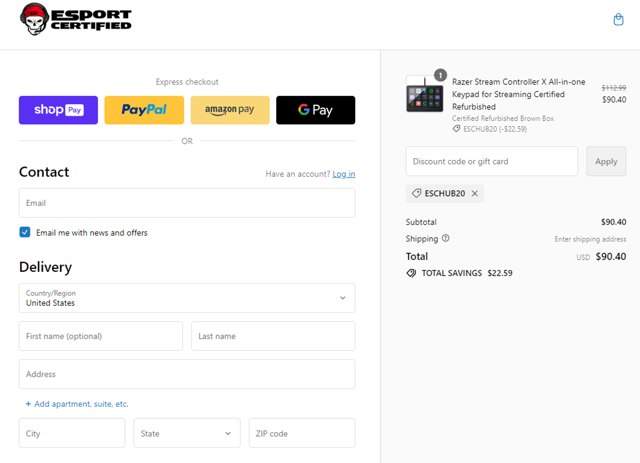Focus the Email input field

(x=187, y=203)
